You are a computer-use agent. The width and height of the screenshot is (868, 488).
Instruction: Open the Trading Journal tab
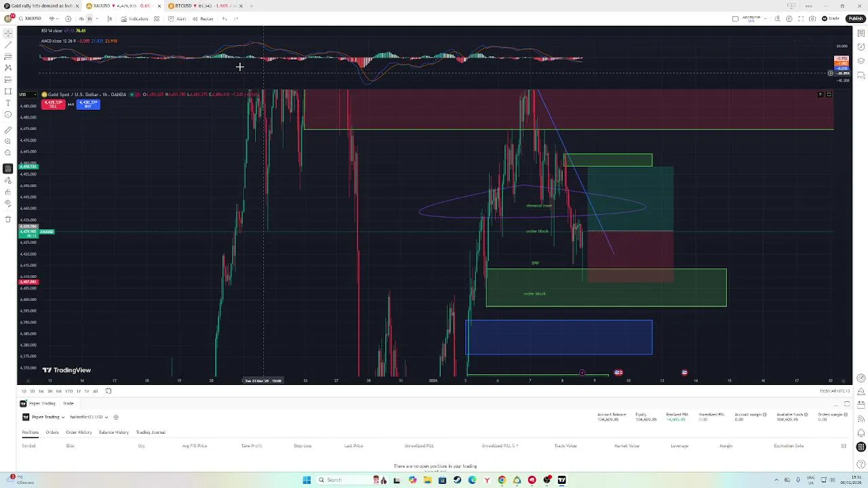click(151, 432)
